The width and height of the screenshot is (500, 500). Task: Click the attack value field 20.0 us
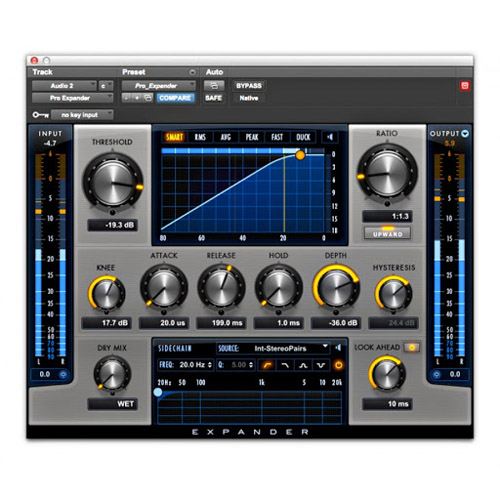tap(164, 323)
